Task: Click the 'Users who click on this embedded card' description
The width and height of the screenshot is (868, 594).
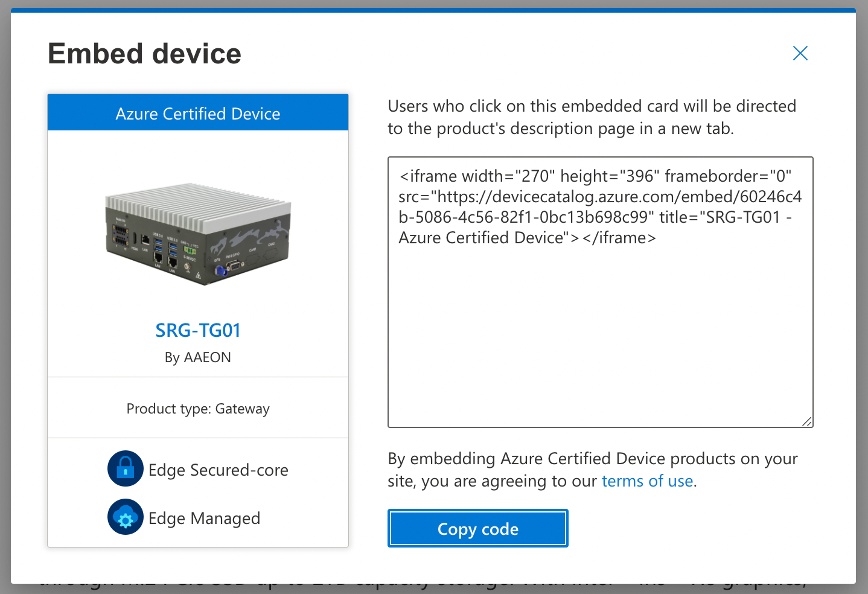Action: pyautogui.click(x=592, y=117)
